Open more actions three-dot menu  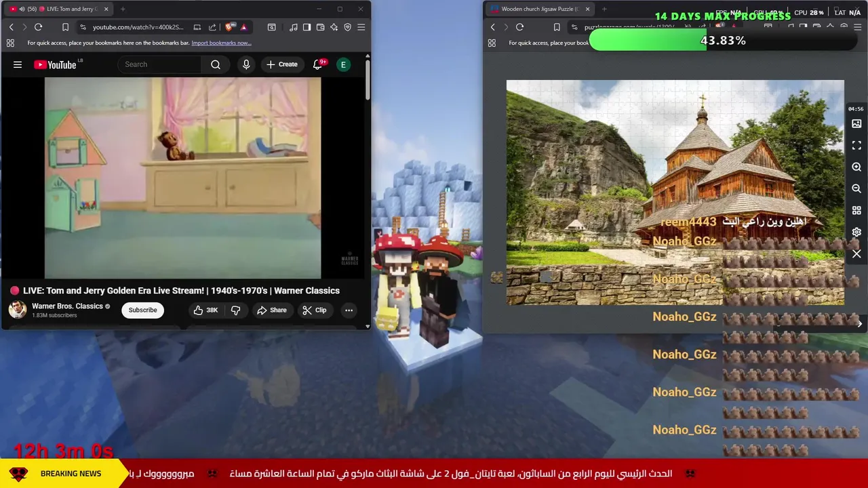(x=349, y=310)
